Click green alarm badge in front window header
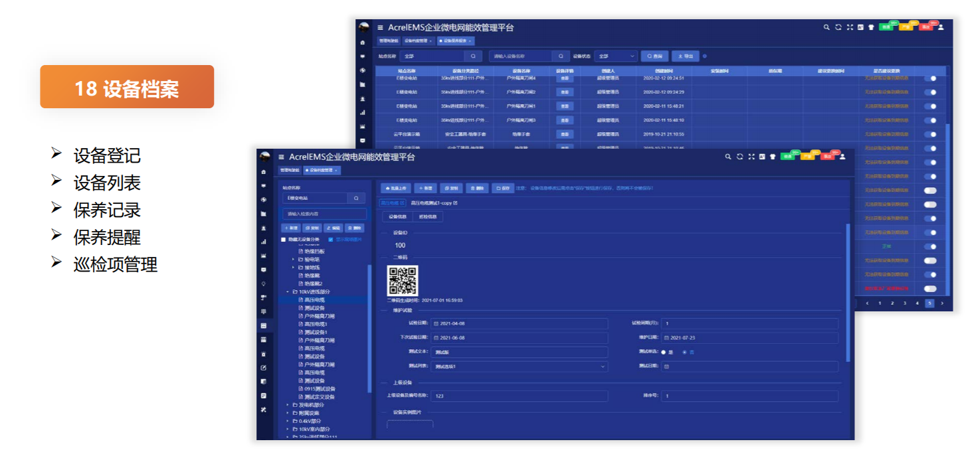980x474 pixels. click(x=788, y=156)
